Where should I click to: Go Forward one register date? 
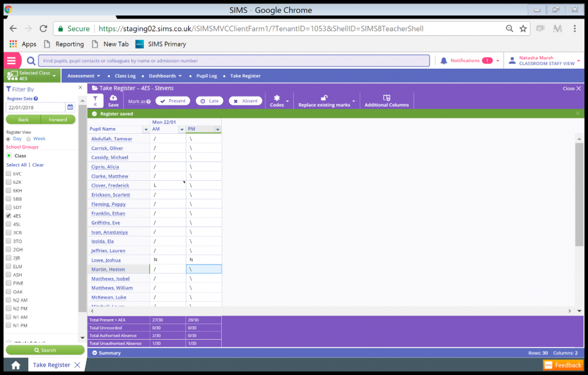[x=58, y=120]
